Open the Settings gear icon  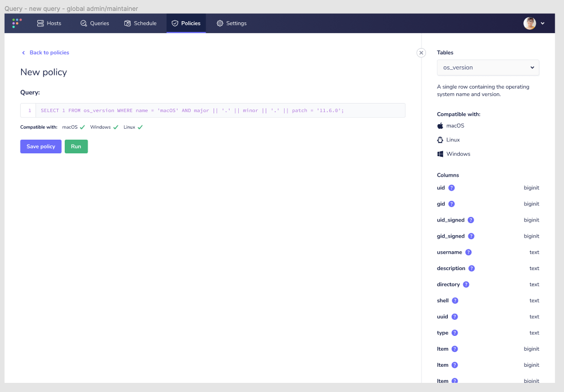click(x=219, y=23)
